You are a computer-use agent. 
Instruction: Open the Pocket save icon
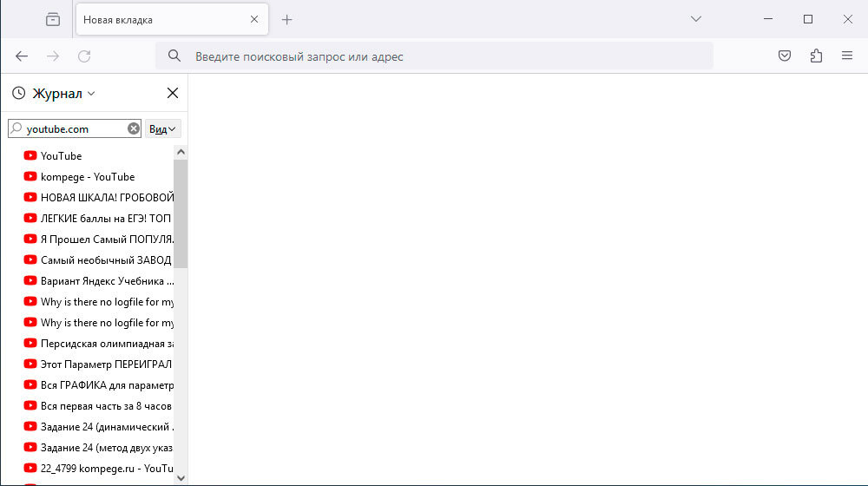point(785,56)
